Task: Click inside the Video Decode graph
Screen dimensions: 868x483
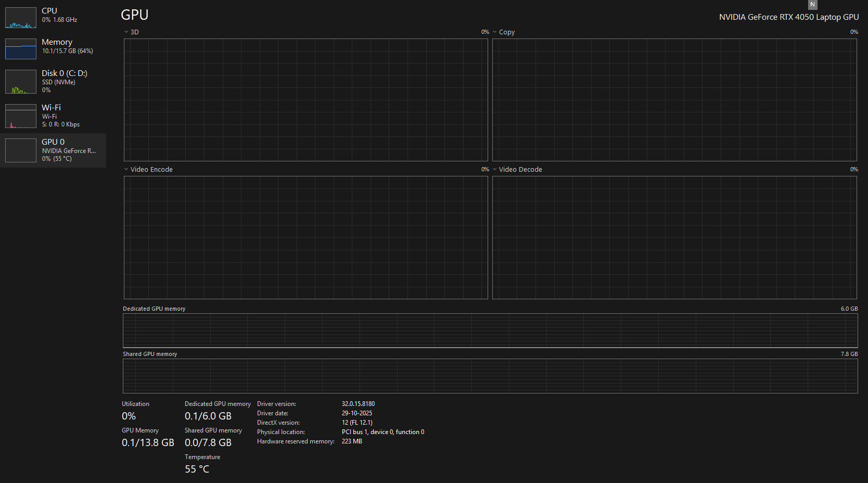Action: 674,237
